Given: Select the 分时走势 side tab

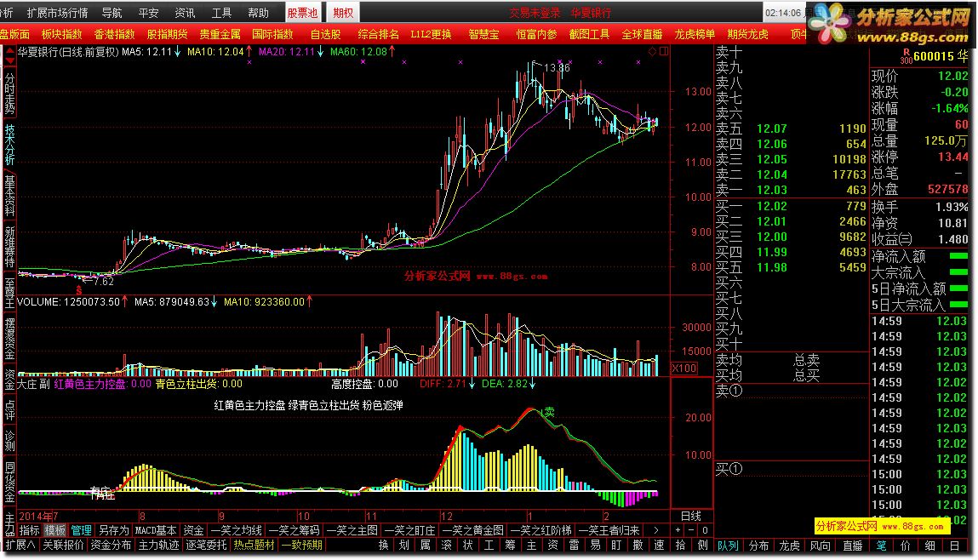Looking at the screenshot, I should pyautogui.click(x=9, y=94).
